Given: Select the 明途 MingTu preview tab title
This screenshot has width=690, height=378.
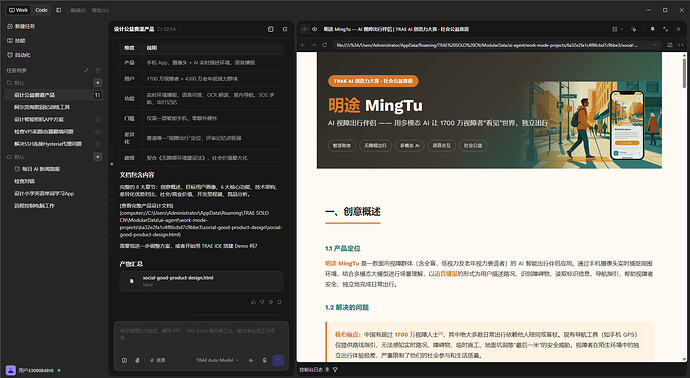Looking at the screenshot, I should 396,29.
